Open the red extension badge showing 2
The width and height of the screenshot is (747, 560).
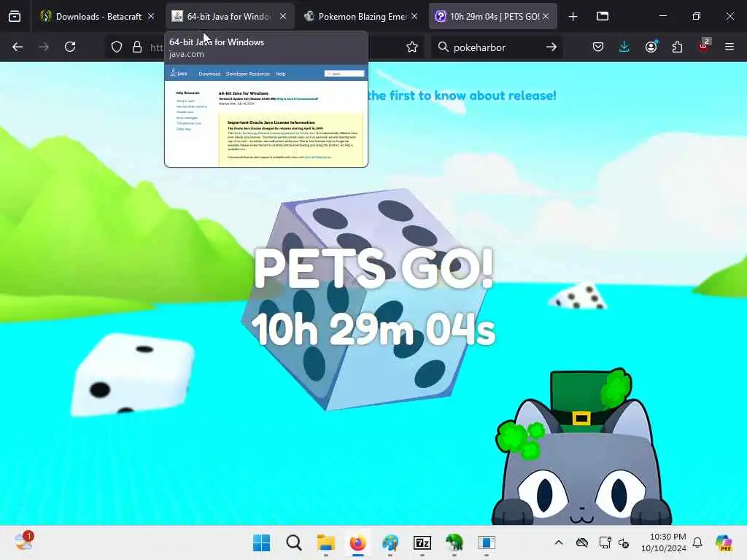[x=704, y=46]
